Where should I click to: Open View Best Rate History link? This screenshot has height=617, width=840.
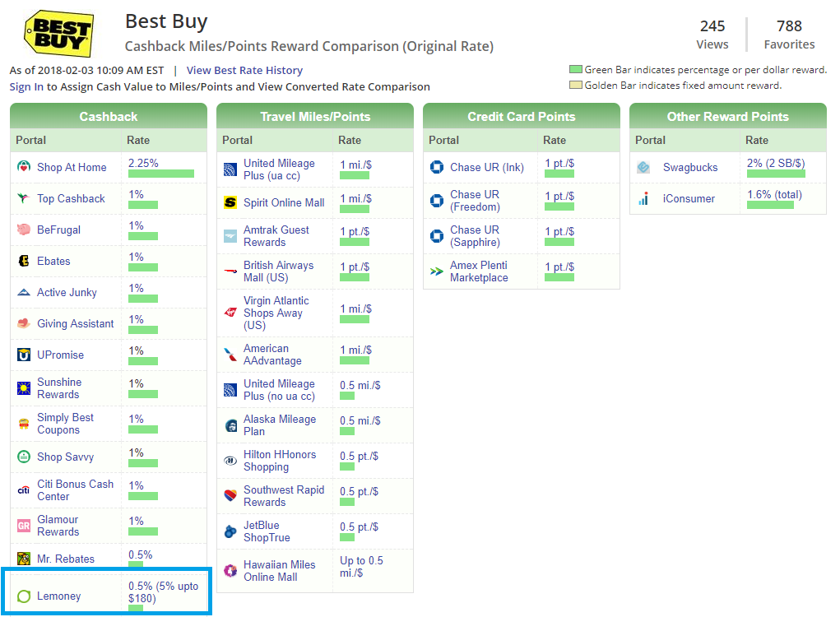(x=244, y=70)
